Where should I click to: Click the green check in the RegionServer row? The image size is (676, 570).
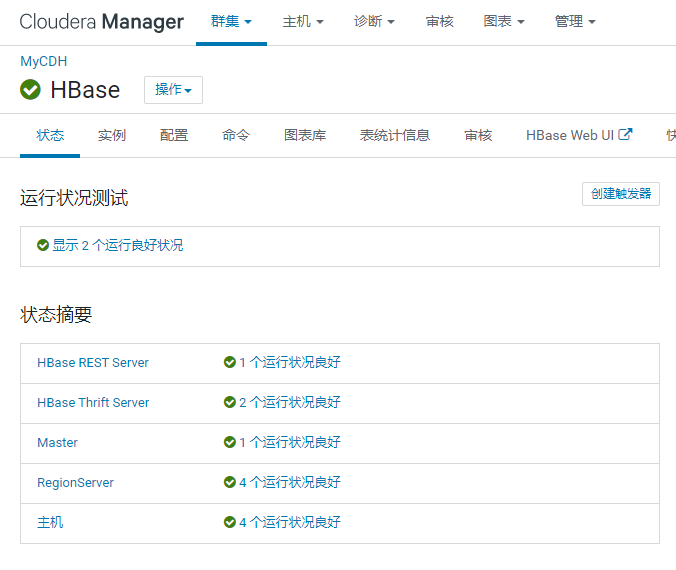pos(229,482)
